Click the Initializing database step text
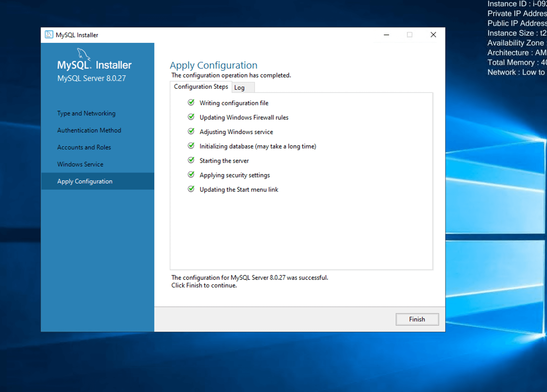This screenshot has width=547, height=392. (x=257, y=146)
